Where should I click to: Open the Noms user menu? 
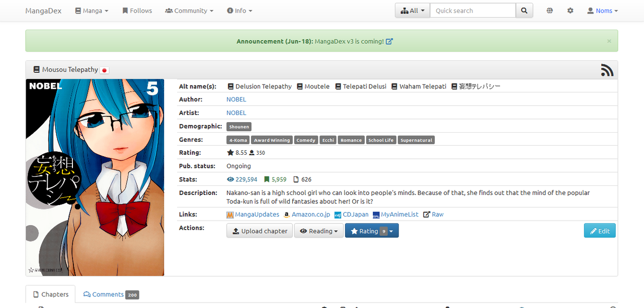[x=602, y=11]
